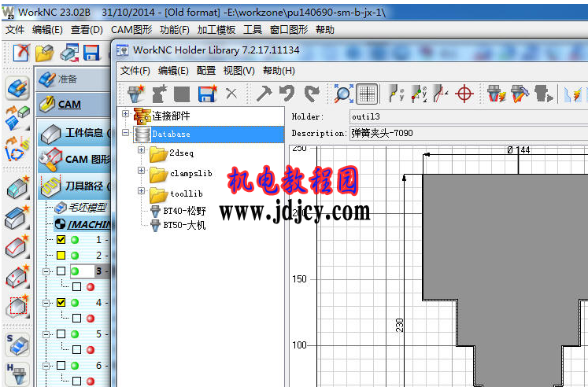Click the X delete icon in Holder Library toolbar
Screen dimensions: 588x387
pyautogui.click(x=231, y=94)
